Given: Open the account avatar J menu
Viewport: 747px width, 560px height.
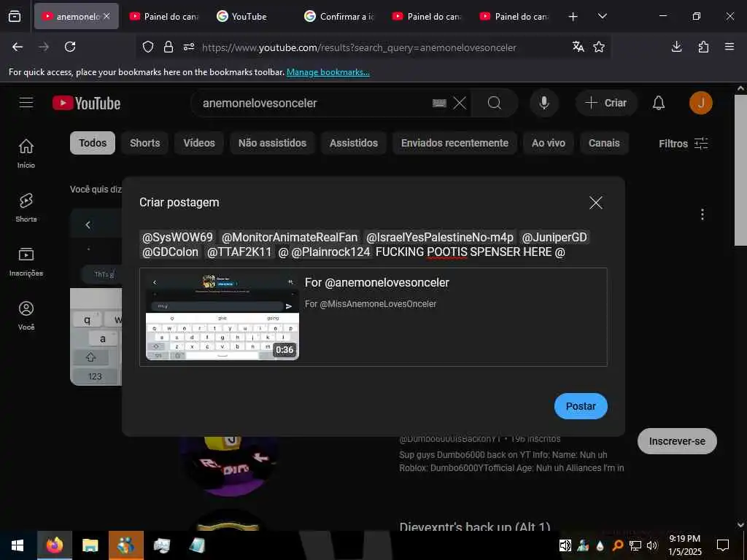Looking at the screenshot, I should coord(701,103).
